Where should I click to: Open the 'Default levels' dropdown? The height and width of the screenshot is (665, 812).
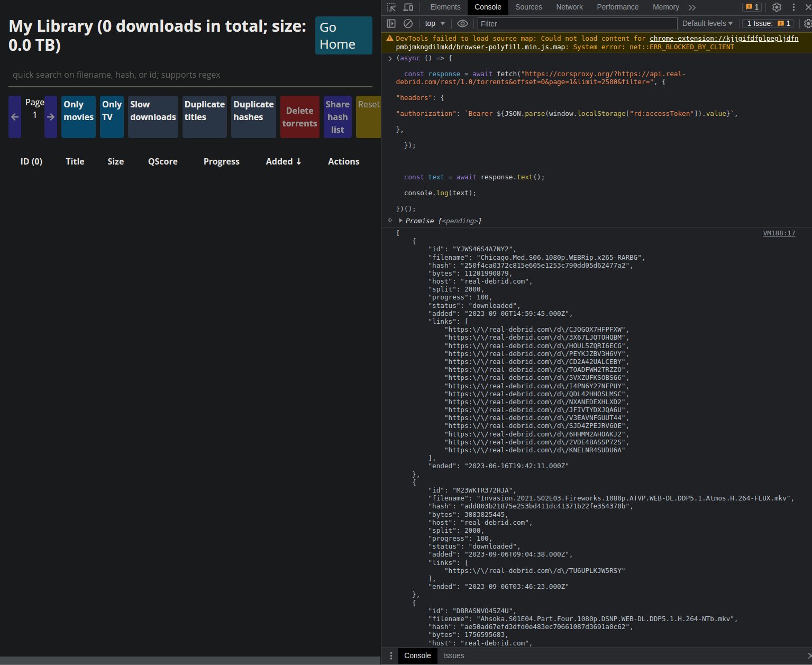coord(707,23)
